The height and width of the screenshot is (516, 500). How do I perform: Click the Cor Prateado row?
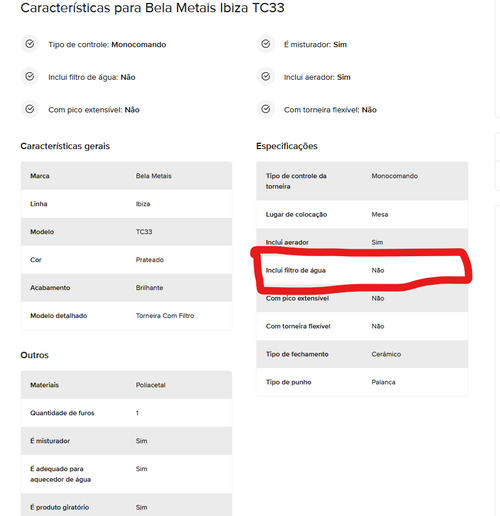(126, 260)
